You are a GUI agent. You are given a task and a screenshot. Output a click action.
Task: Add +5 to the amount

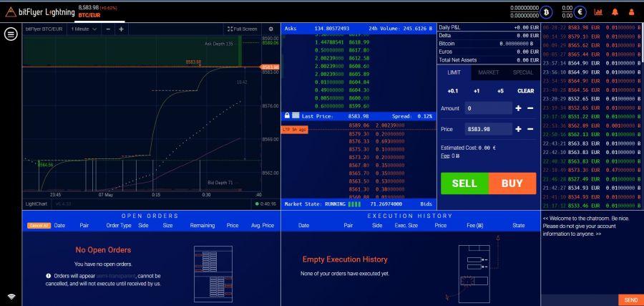pos(500,91)
